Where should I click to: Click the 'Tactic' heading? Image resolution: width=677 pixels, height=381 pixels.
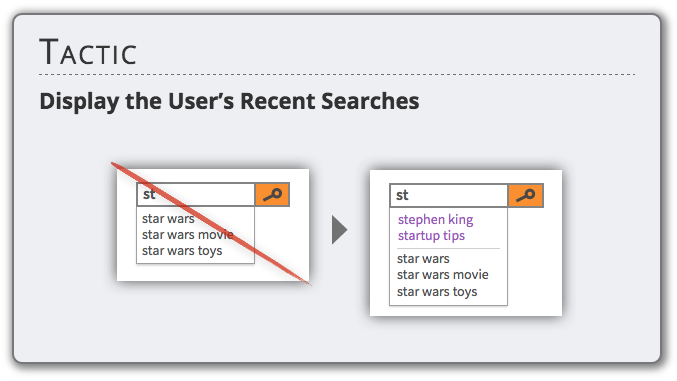(x=88, y=52)
